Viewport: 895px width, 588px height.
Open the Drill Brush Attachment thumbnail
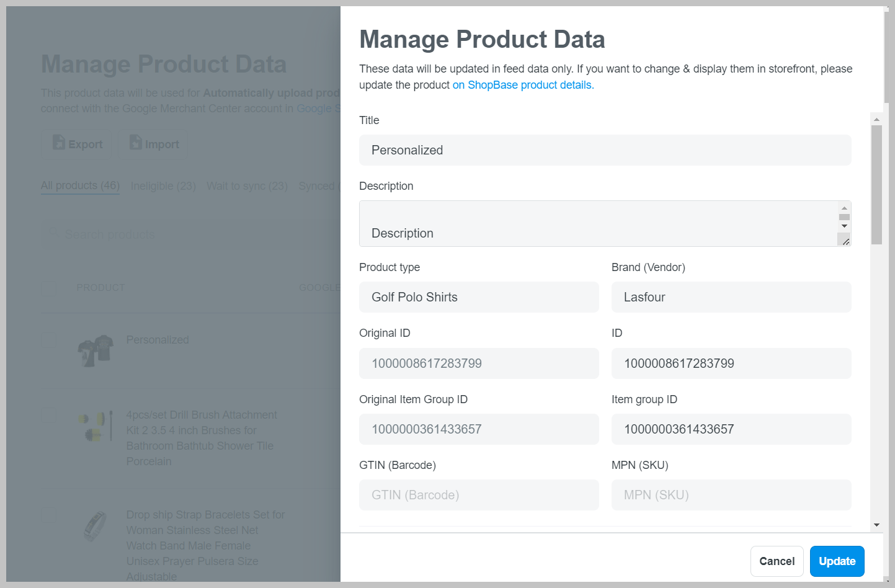(x=96, y=426)
